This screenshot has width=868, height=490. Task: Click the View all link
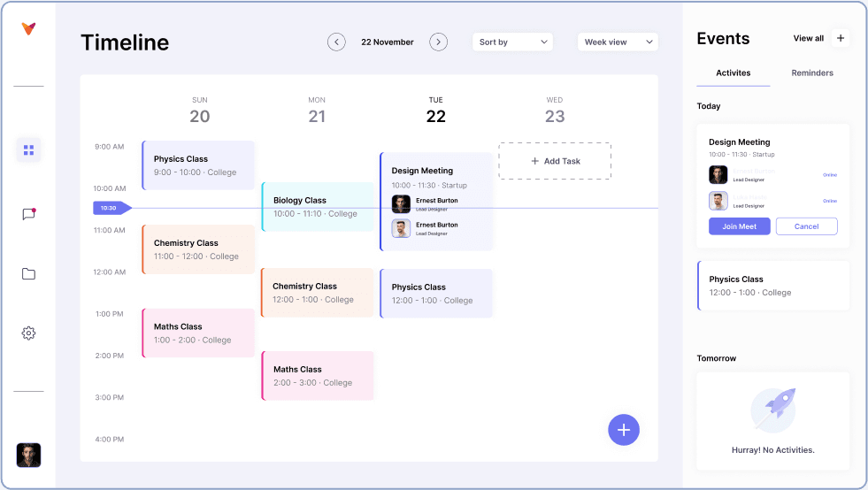click(808, 38)
